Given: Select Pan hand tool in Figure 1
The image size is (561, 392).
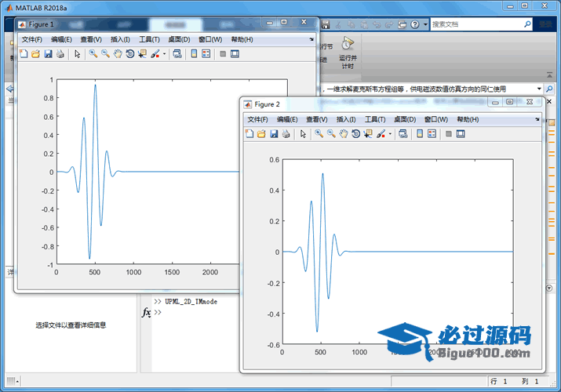Looking at the screenshot, I should pos(118,54).
